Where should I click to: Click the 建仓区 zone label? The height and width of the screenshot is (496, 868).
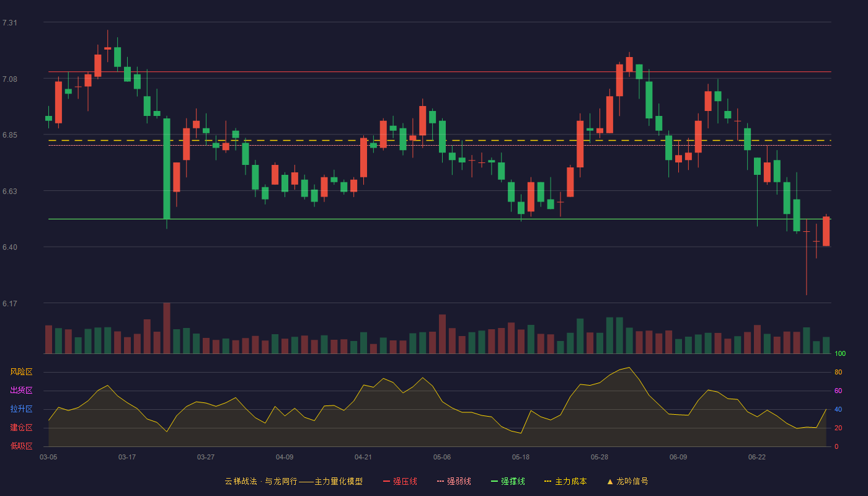coord(21,428)
